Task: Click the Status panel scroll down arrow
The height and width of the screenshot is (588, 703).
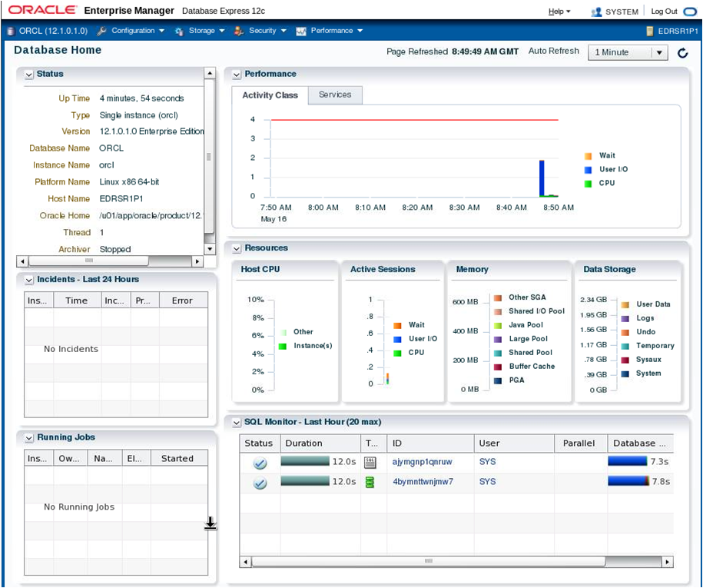Action: pyautogui.click(x=210, y=249)
